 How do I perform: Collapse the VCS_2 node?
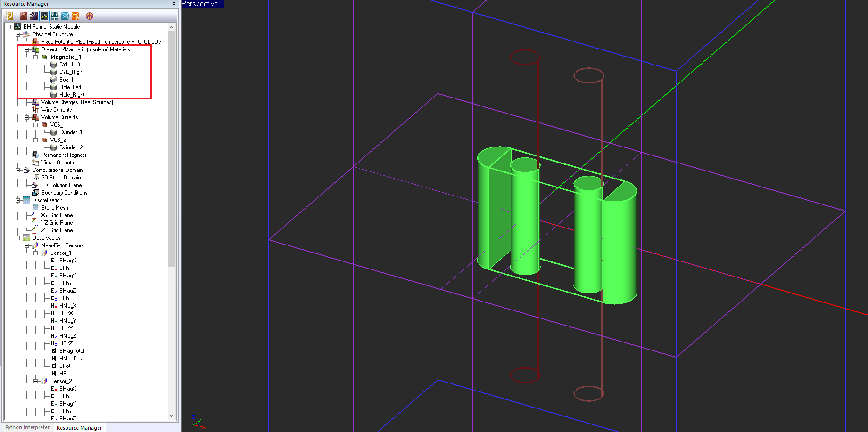(35, 140)
